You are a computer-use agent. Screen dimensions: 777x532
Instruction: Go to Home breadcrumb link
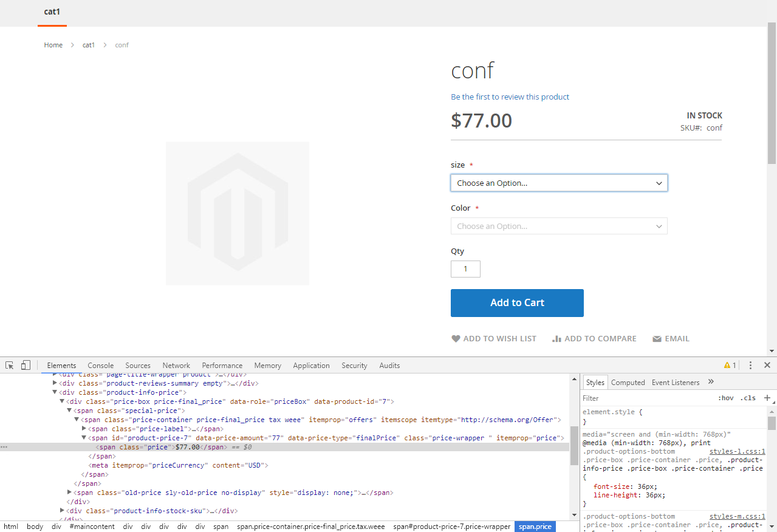pyautogui.click(x=53, y=45)
